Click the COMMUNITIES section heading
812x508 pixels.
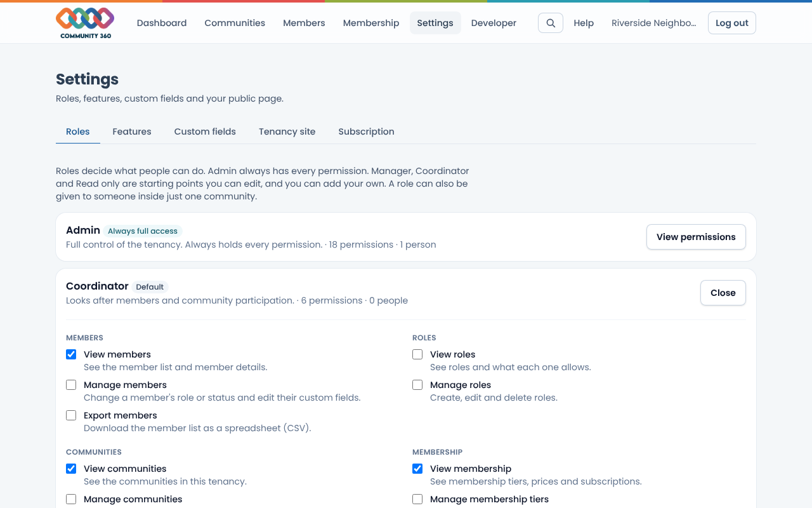pos(94,452)
